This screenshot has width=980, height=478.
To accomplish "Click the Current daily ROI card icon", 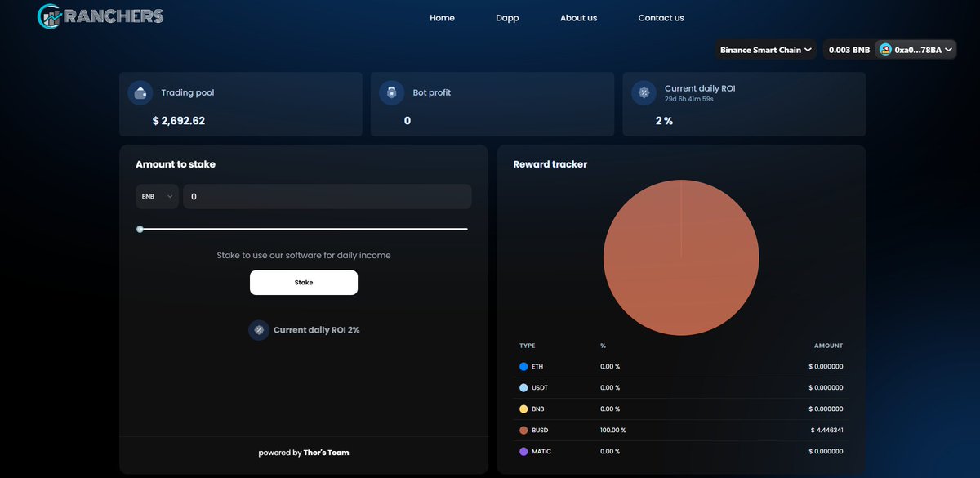I will pyautogui.click(x=644, y=93).
